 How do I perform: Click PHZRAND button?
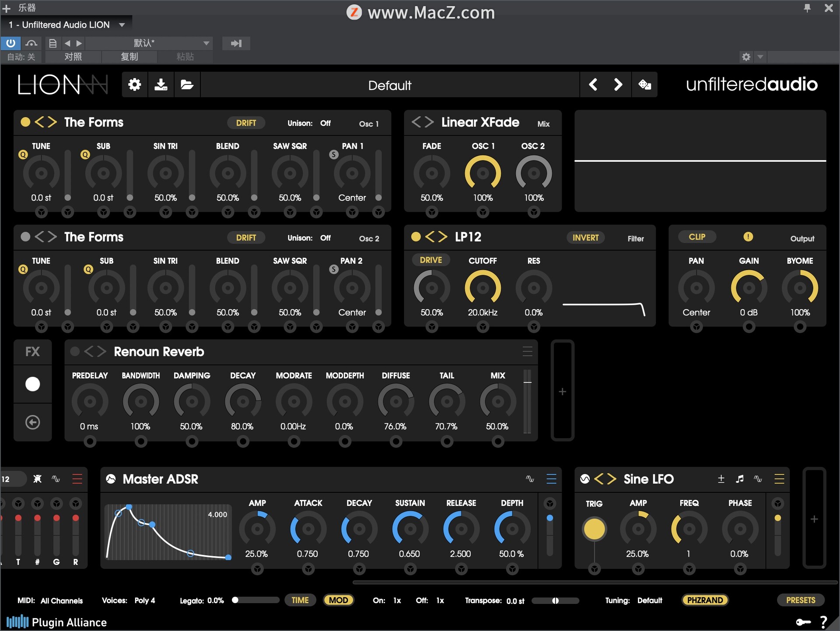[x=705, y=600]
